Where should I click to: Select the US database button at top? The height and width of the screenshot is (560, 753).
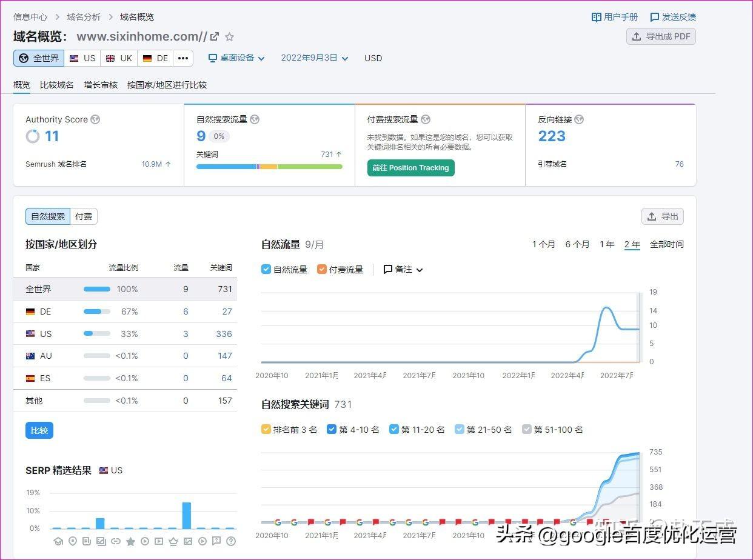click(82, 58)
